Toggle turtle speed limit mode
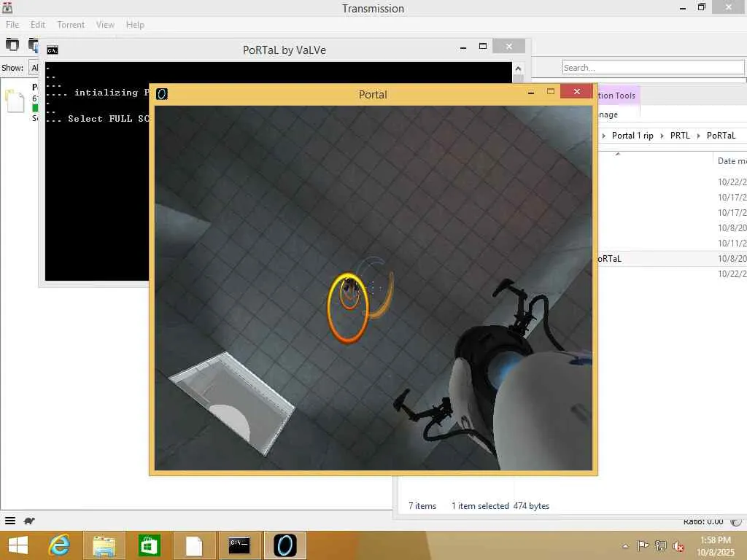The image size is (747, 560). [29, 521]
